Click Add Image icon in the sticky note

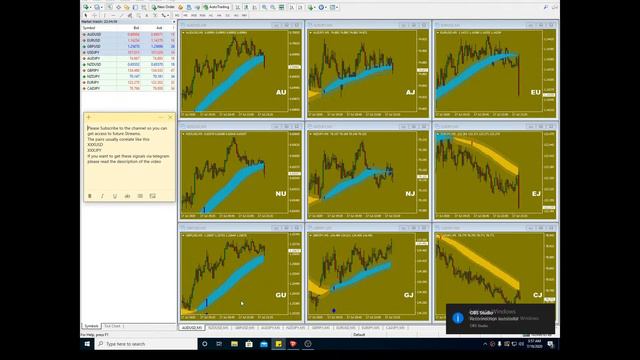(x=152, y=196)
